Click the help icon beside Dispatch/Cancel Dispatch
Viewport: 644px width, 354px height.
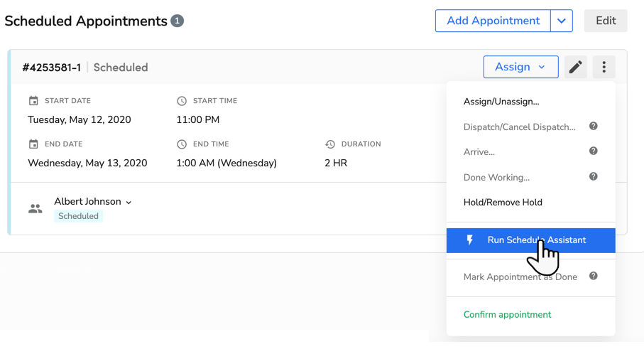[593, 127]
